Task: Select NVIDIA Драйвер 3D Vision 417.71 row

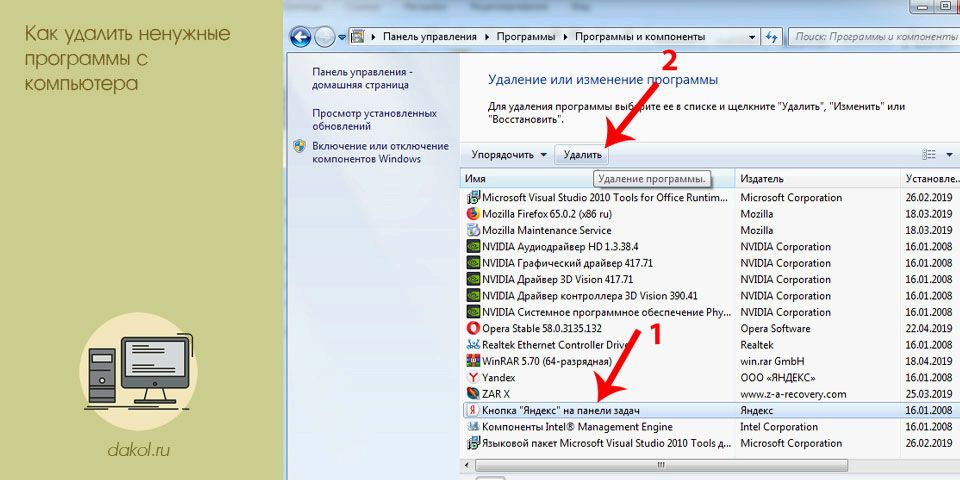Action: coord(710,279)
